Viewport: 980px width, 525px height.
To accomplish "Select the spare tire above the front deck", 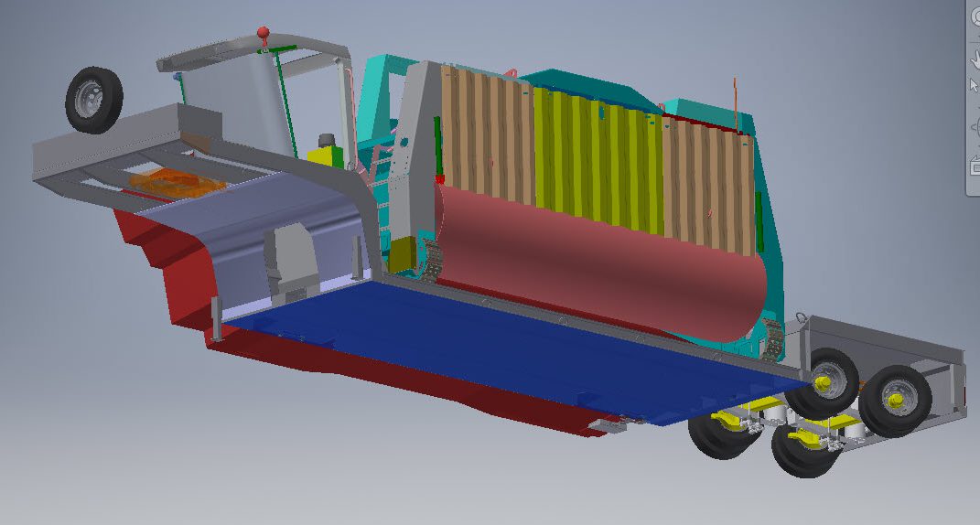I will [x=93, y=100].
